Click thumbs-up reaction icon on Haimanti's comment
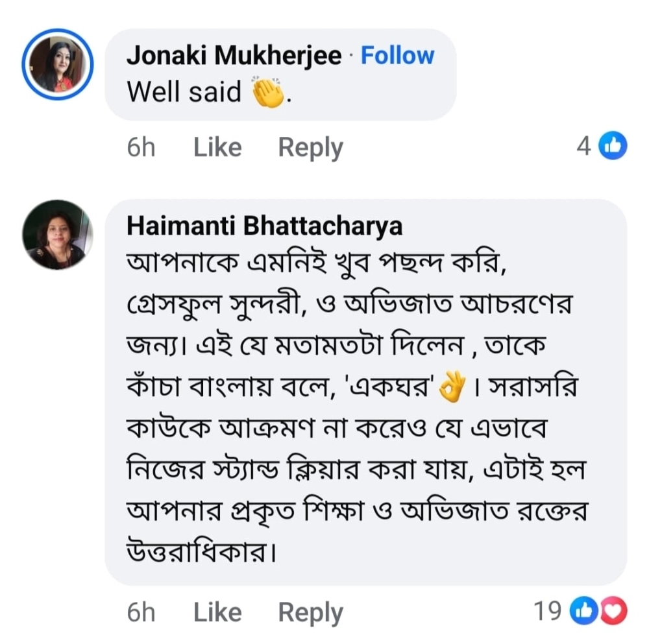The image size is (649, 644). pyautogui.click(x=582, y=611)
